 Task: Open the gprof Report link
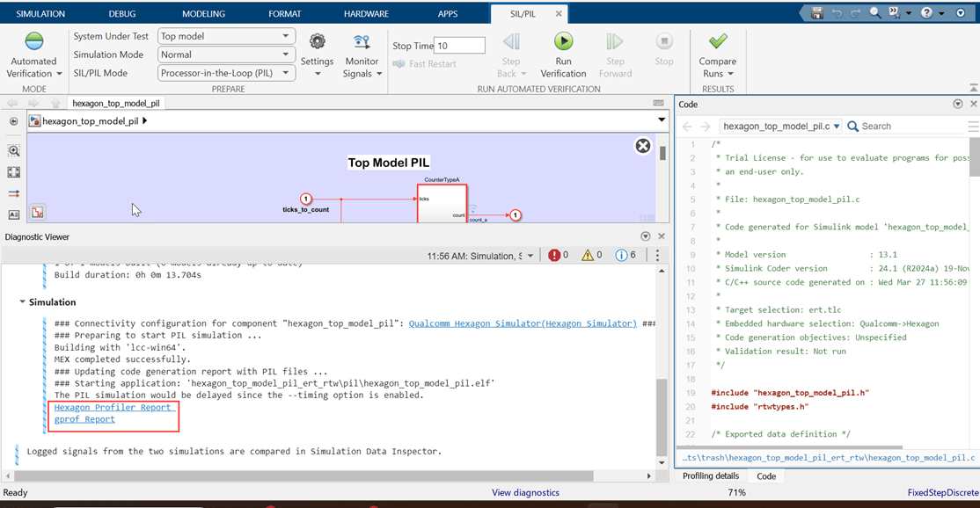pyautogui.click(x=84, y=419)
